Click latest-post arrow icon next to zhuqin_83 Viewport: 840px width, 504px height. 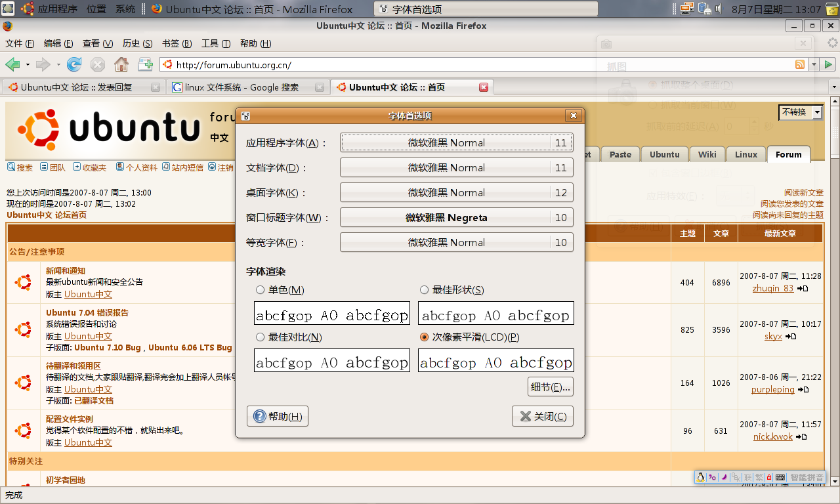(x=803, y=289)
